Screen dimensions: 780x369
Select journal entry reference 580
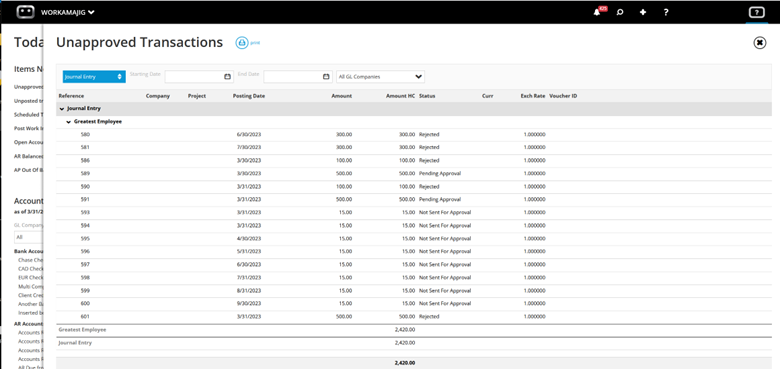(85, 135)
